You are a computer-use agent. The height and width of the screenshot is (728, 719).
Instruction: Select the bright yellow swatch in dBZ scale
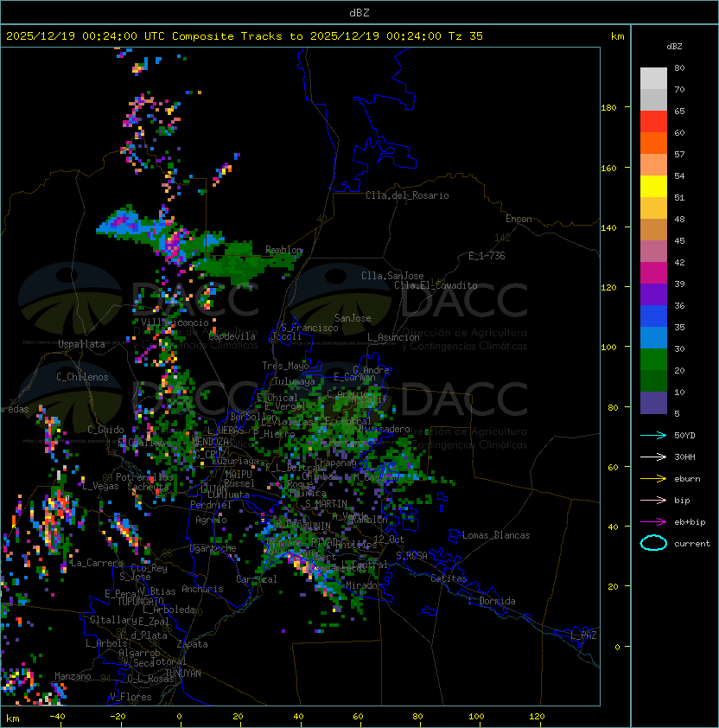point(653,187)
